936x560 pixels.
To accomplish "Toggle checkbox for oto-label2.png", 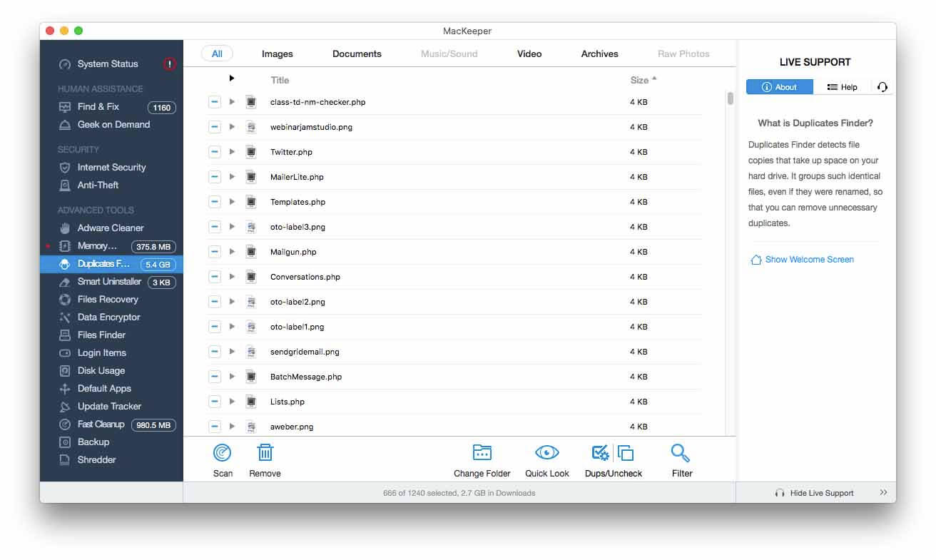I will click(215, 302).
